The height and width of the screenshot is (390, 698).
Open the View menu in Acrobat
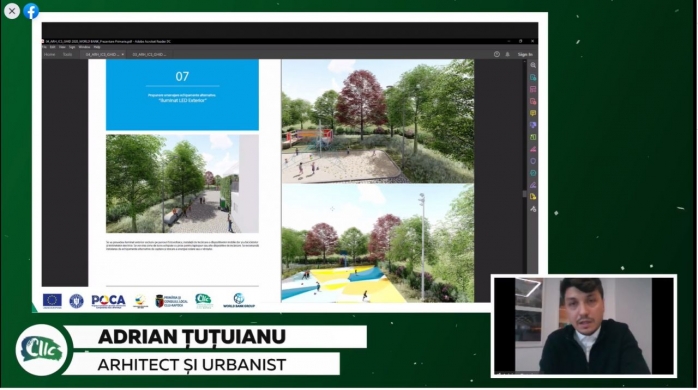tap(62, 47)
